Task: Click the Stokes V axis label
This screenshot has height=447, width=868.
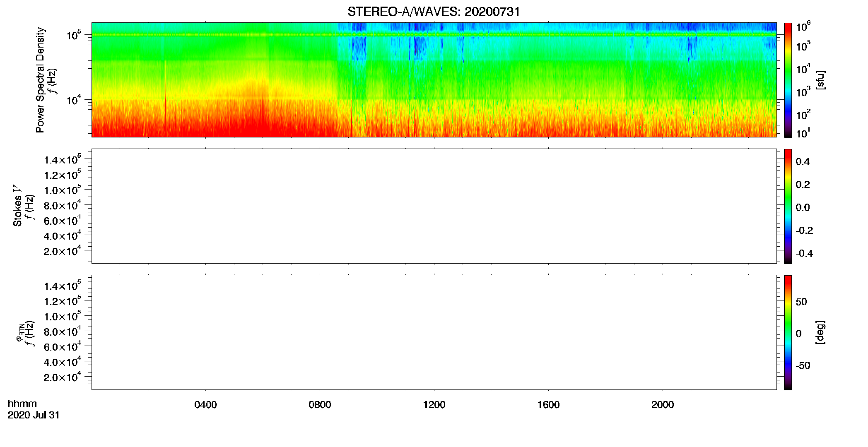Action: [17, 206]
